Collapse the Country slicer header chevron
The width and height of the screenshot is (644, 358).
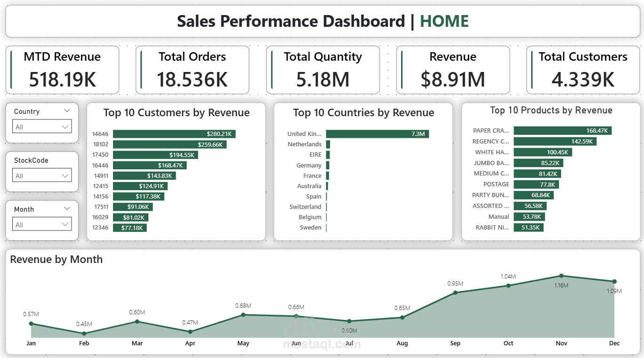click(67, 111)
